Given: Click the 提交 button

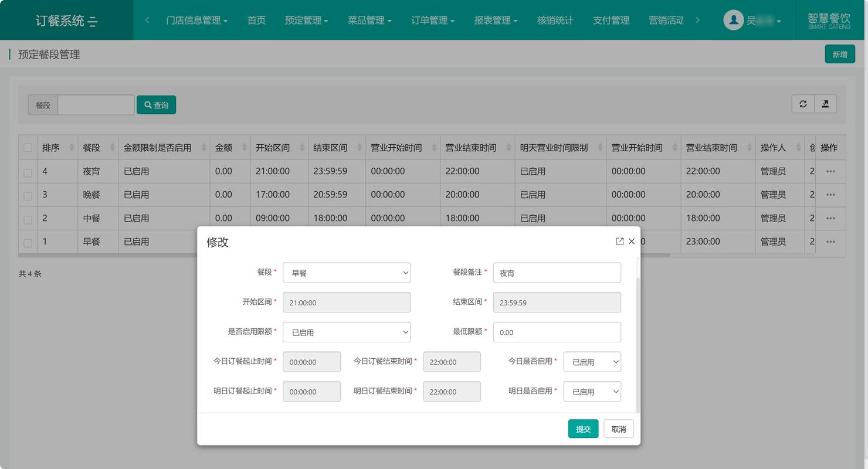Looking at the screenshot, I should click(x=583, y=429).
